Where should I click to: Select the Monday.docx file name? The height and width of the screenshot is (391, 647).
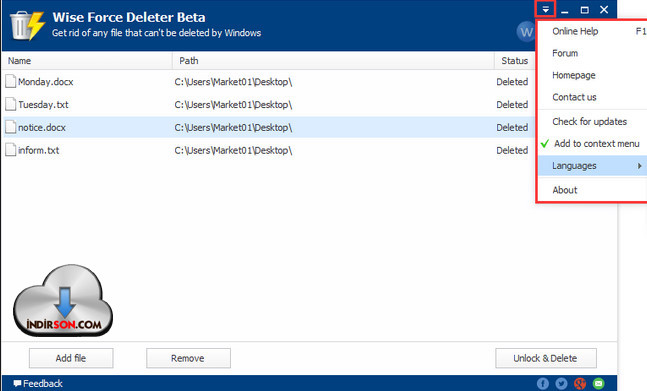tap(45, 82)
